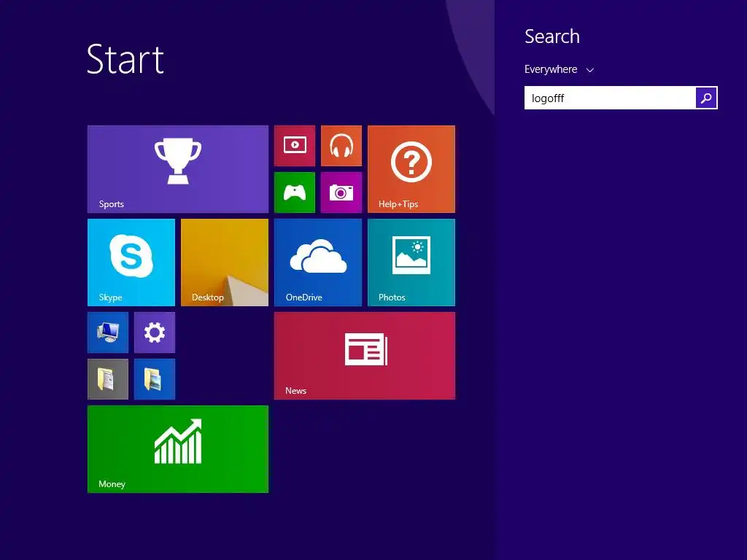Open the Photos tile
747x560 pixels.
[x=411, y=262]
